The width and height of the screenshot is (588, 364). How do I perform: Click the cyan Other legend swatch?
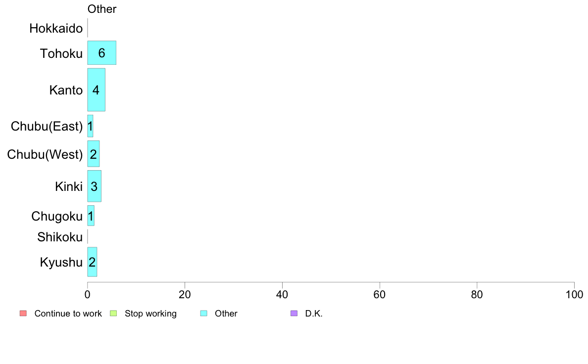[203, 314]
